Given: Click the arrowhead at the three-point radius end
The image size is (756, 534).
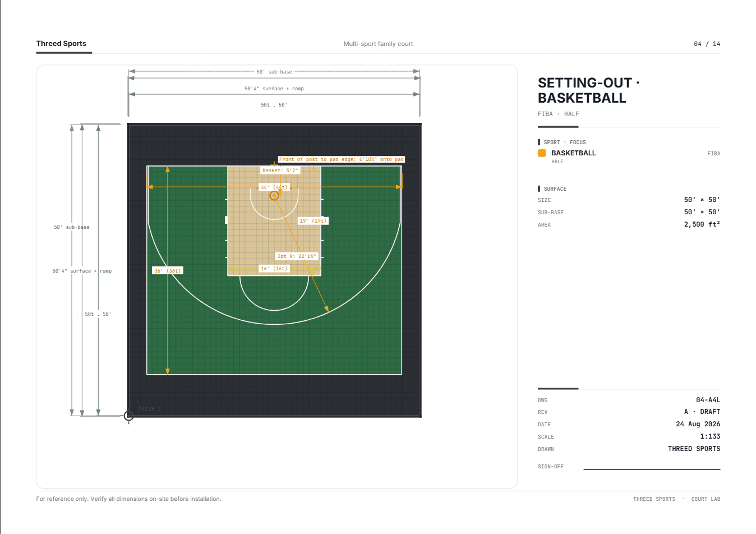Looking at the screenshot, I should coord(326,308).
